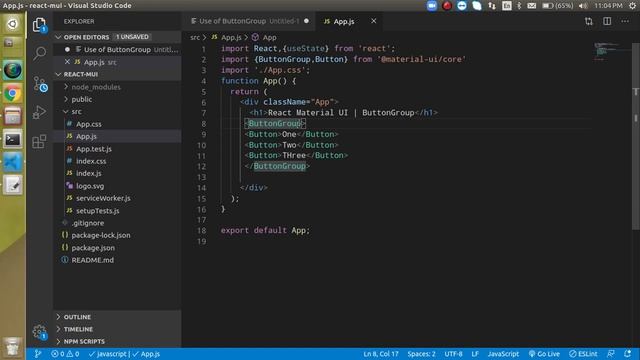Viewport: 640px width, 360px height.
Task: Change the UTF-8 encoding setting
Action: point(453,354)
